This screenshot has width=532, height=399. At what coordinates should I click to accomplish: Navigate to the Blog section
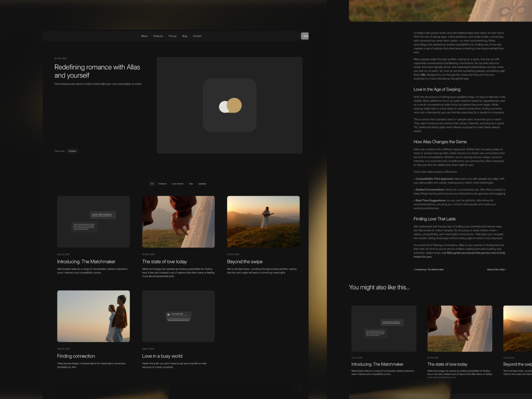185,36
